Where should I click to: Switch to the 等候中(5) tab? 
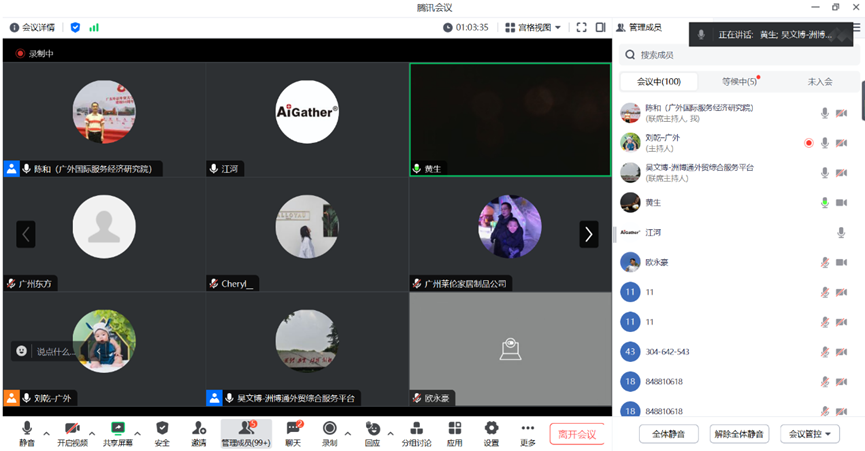(x=740, y=82)
